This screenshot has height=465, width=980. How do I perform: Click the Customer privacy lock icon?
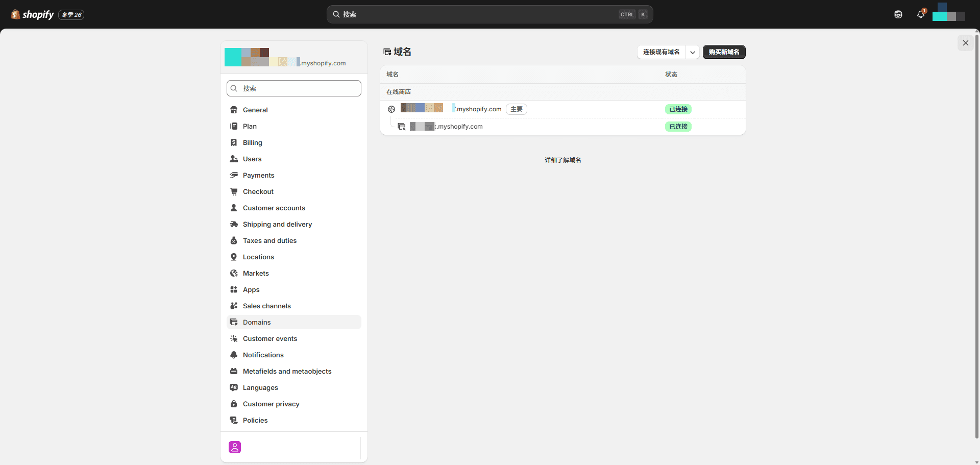[x=234, y=404]
